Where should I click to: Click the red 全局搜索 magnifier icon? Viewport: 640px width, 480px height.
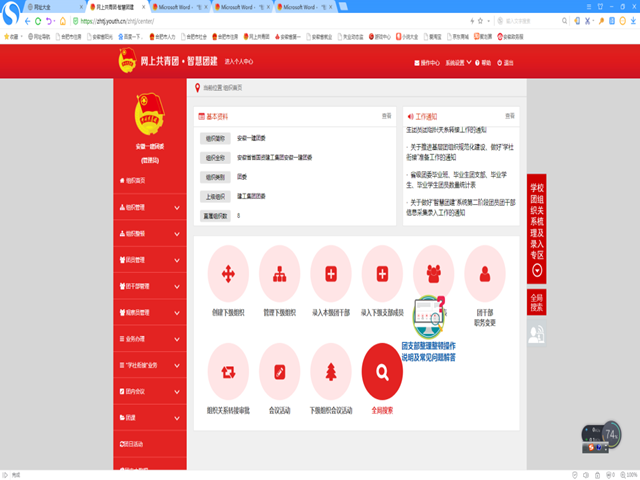382,371
